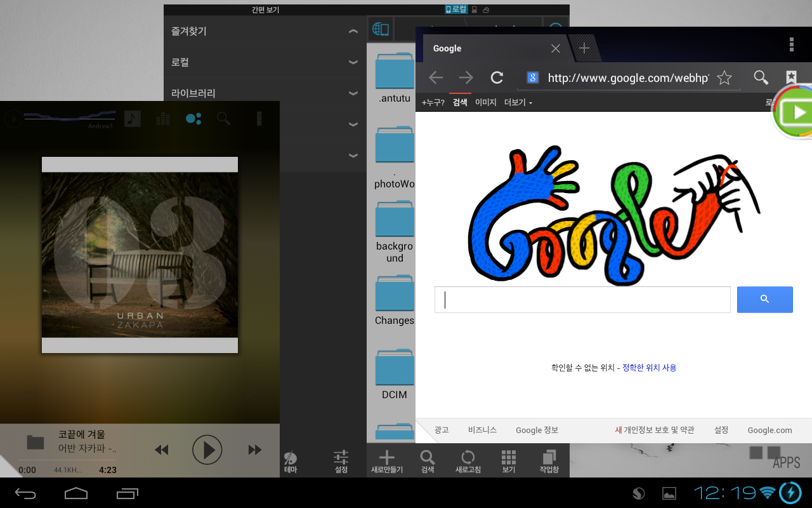Image resolution: width=812 pixels, height=508 pixels.
Task: Click +누구? in the Google top bar
Action: (433, 102)
